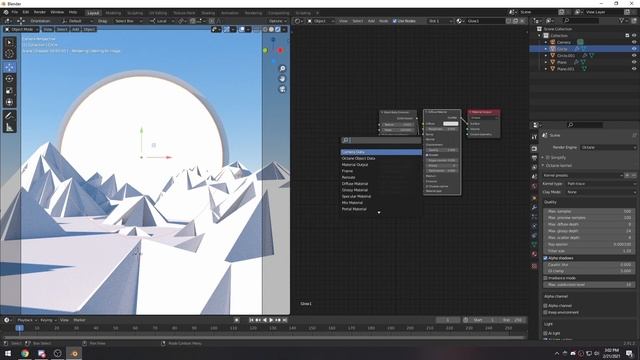Image resolution: width=640 pixels, height=360 pixels.
Task: Click the Blender icon in taskbar
Action: tap(74, 353)
